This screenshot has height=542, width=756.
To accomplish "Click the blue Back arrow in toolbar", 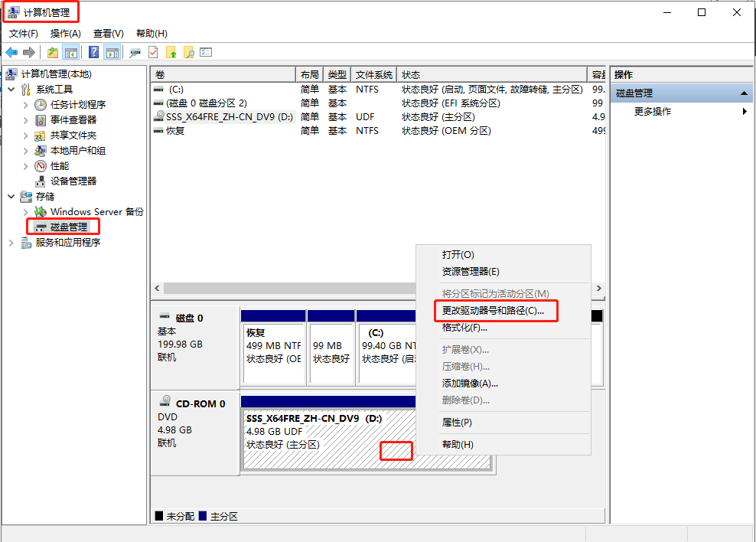I will pyautogui.click(x=11, y=52).
